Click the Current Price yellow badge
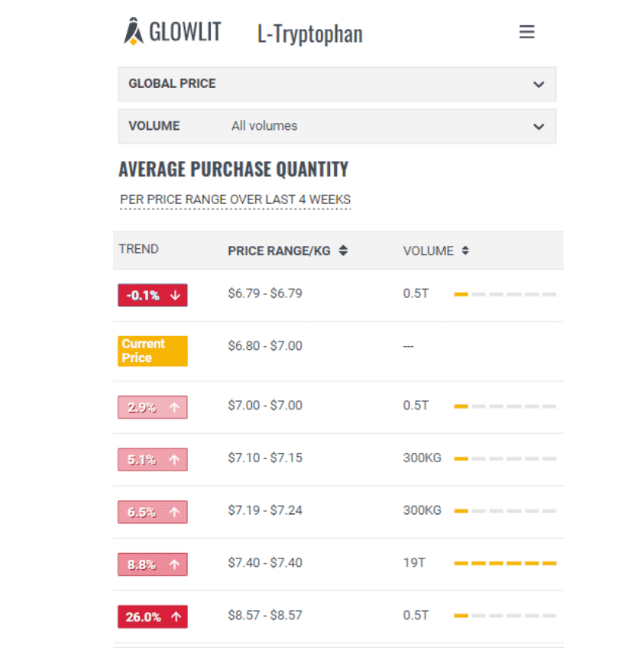This screenshot has width=644, height=660. pyautogui.click(x=152, y=351)
